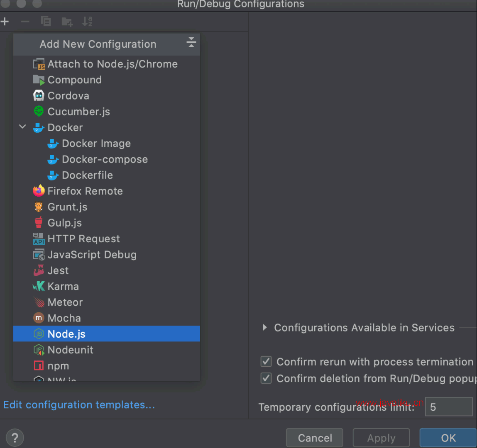Screen dimensions: 477x448
Task: Click the sort alphabetically toolbar icon
Action: tap(87, 22)
